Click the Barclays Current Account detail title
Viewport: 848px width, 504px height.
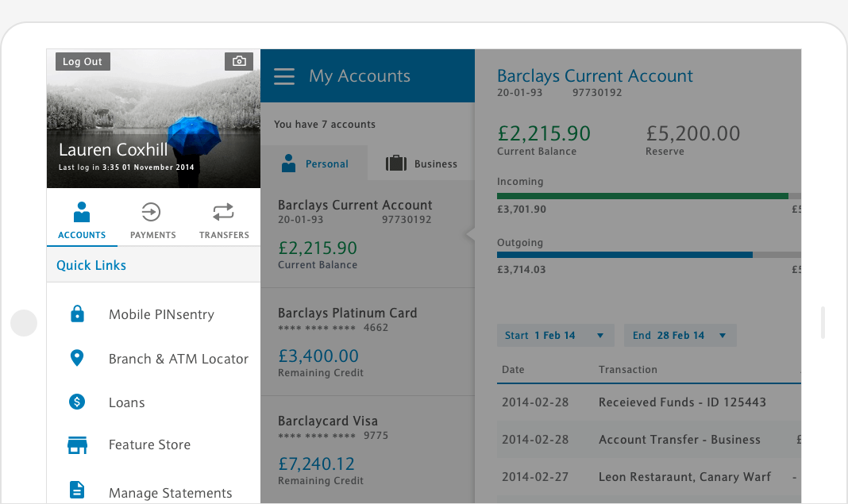(x=595, y=76)
